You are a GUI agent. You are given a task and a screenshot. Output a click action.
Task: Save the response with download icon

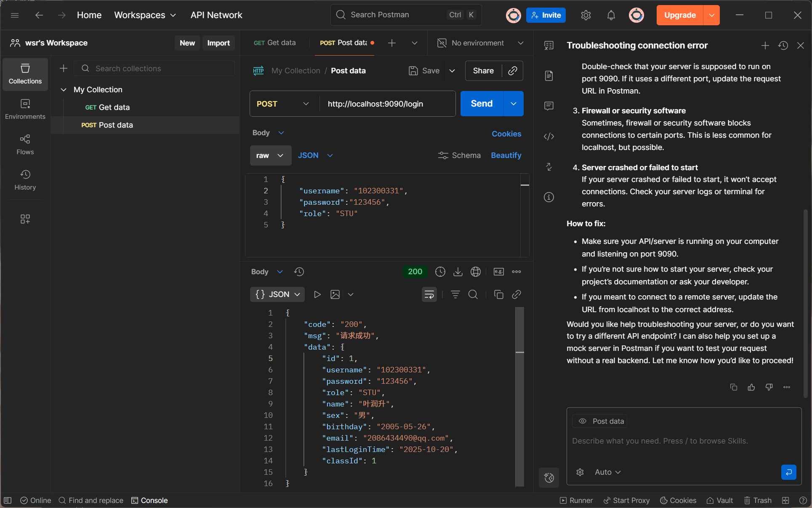click(x=458, y=272)
